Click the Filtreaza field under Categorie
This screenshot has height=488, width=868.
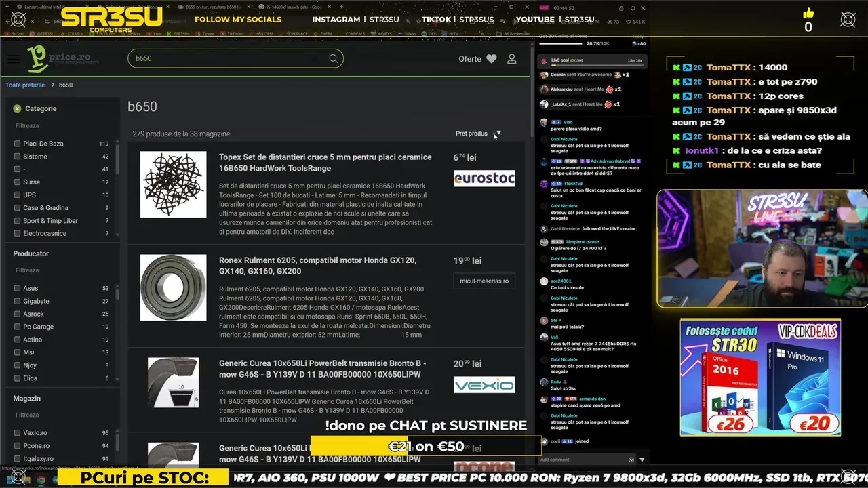pos(61,126)
